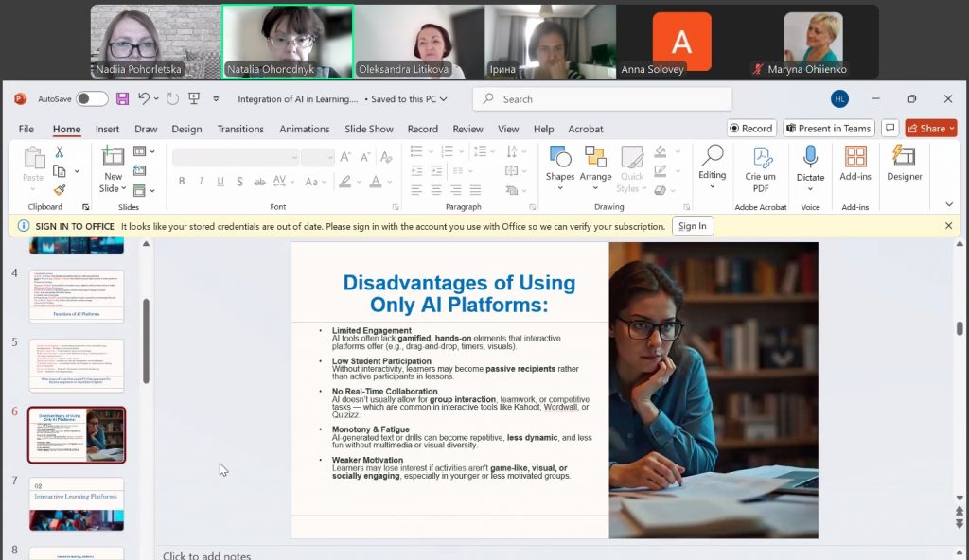Switch to the Design tab
Viewport: 969px width, 560px height.
(186, 129)
